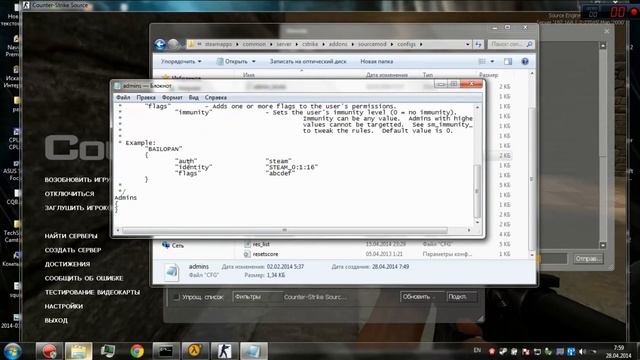
Task: Open the Правка menu in Notepad
Action: (x=146, y=98)
